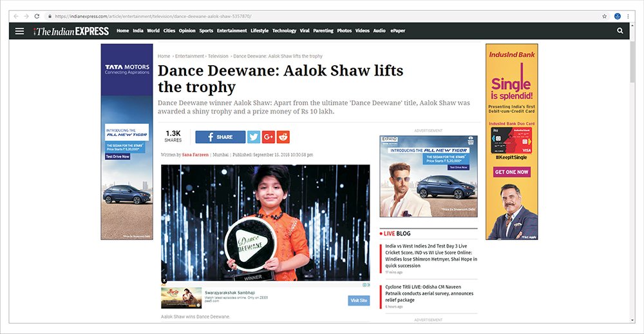
Task: Open Entertainment in navigation bar
Action: [232, 30]
